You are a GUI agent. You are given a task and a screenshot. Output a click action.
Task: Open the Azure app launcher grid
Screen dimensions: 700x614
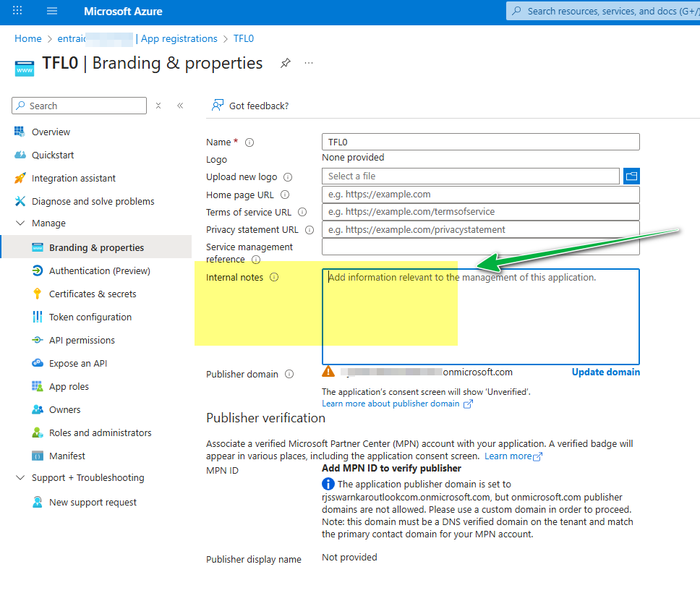tap(17, 11)
